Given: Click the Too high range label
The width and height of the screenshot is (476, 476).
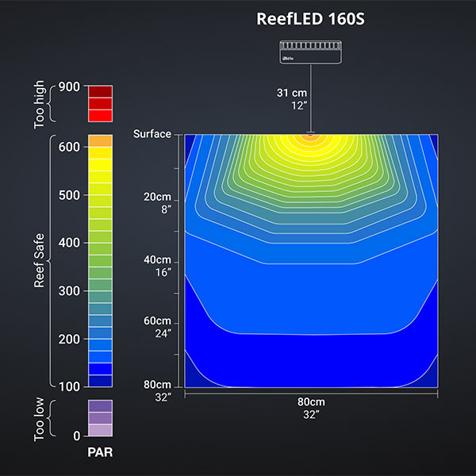Looking at the screenshot, I should pos(40,104).
